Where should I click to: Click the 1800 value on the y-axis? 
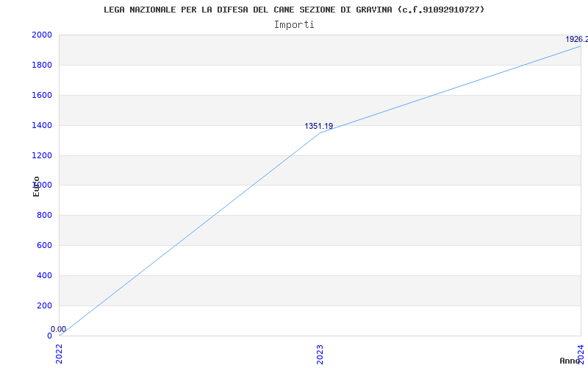(x=42, y=66)
